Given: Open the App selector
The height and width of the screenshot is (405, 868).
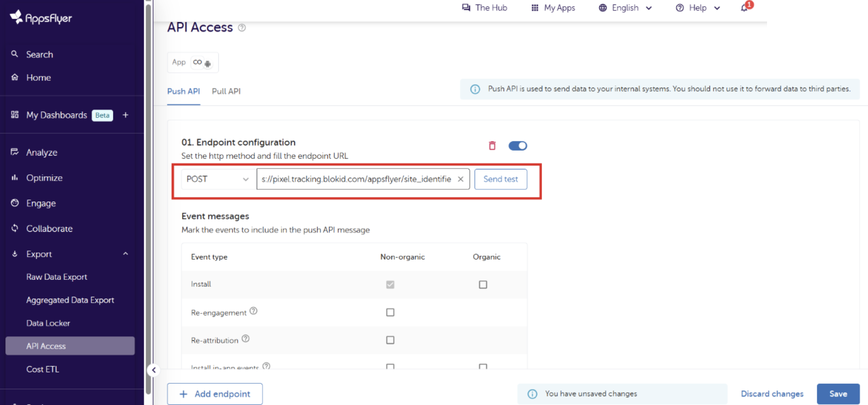Looking at the screenshot, I should (x=193, y=62).
